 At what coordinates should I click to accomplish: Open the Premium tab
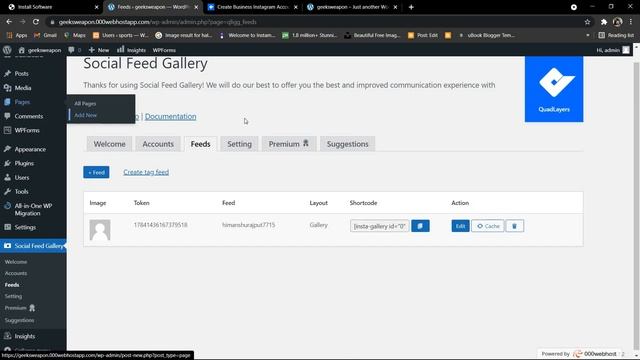click(289, 144)
